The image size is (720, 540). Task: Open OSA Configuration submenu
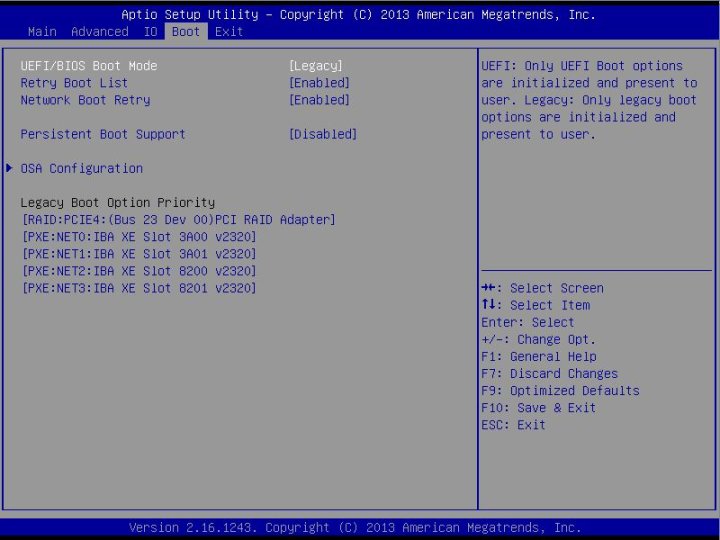tap(82, 169)
